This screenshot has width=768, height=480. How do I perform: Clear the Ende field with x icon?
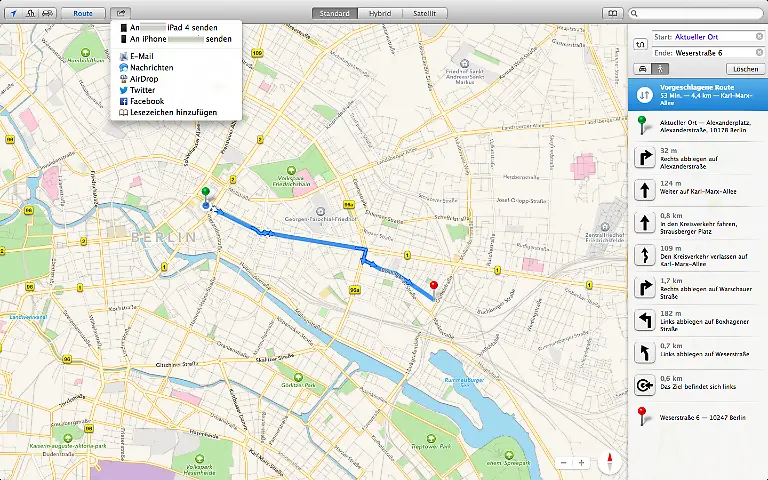759,52
